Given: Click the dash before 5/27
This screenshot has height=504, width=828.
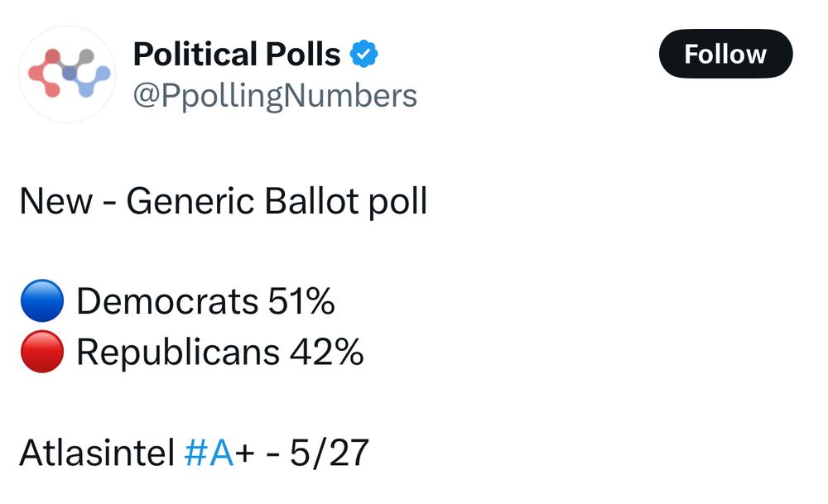Looking at the screenshot, I should point(272,454).
